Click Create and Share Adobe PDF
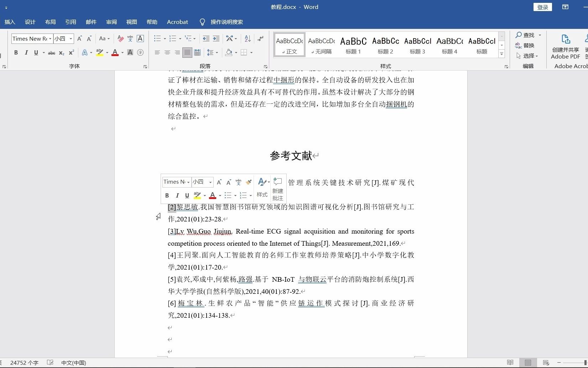588x368 pixels. coord(566,47)
